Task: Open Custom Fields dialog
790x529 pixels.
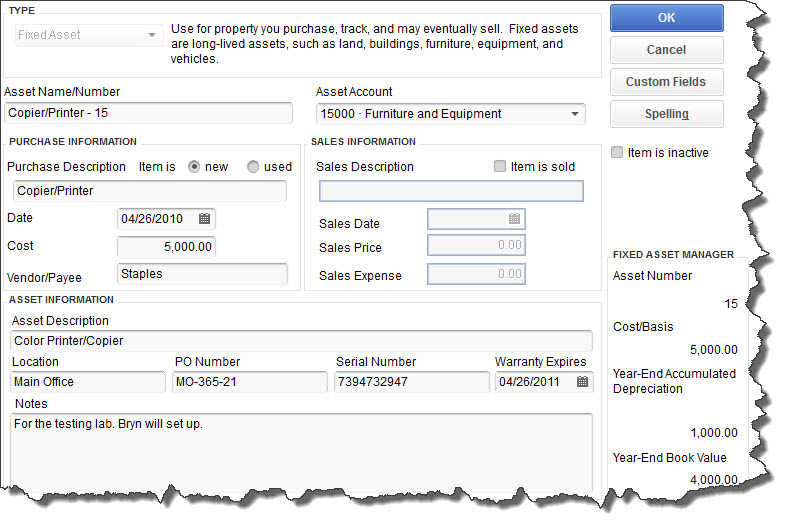Action: [x=666, y=82]
